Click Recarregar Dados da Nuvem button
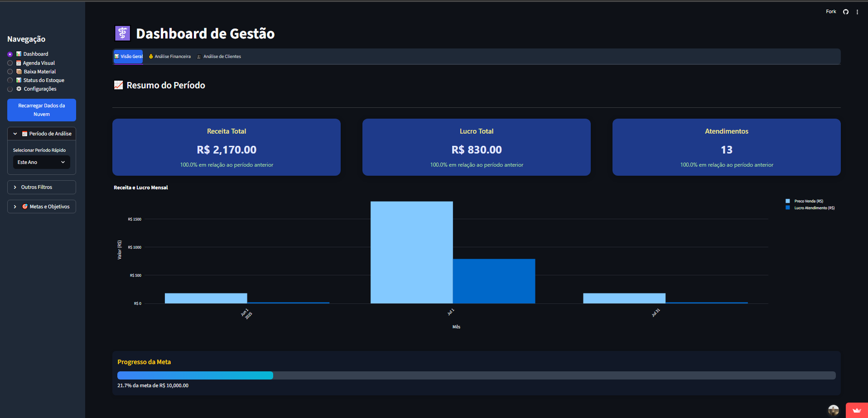The height and width of the screenshot is (418, 868). [x=41, y=110]
